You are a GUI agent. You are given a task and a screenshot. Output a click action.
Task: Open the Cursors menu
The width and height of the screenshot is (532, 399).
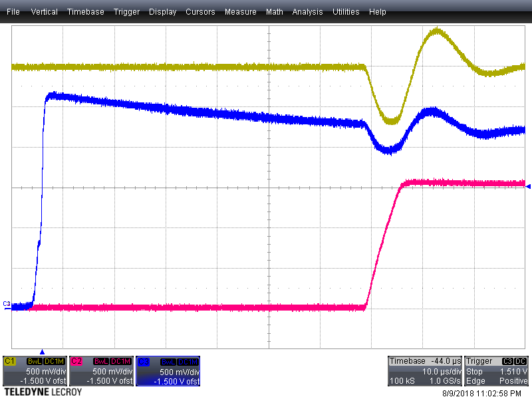click(x=200, y=12)
